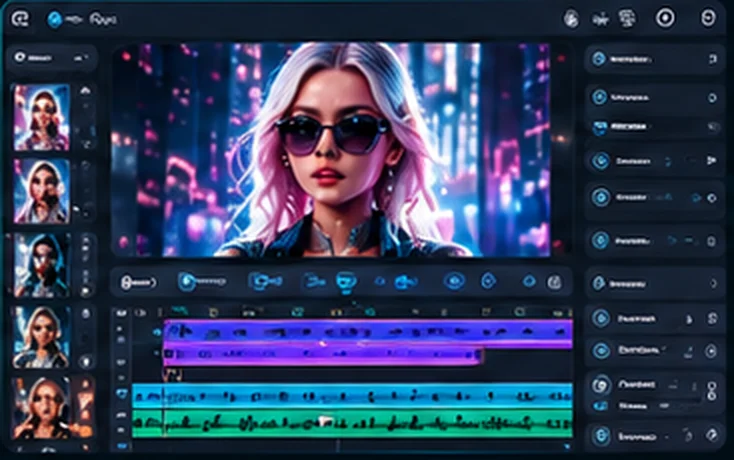
Task: Toggle the blue switch below the tenth right-panel row
Action: 601,406
